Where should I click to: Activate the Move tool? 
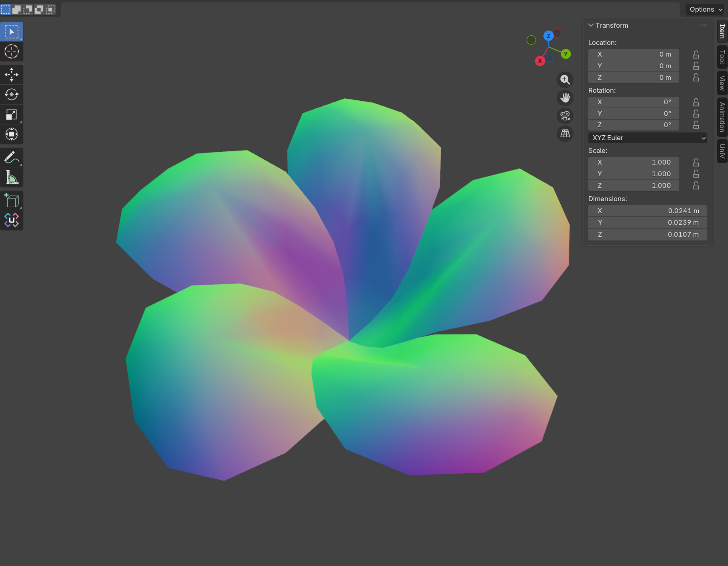tap(12, 75)
